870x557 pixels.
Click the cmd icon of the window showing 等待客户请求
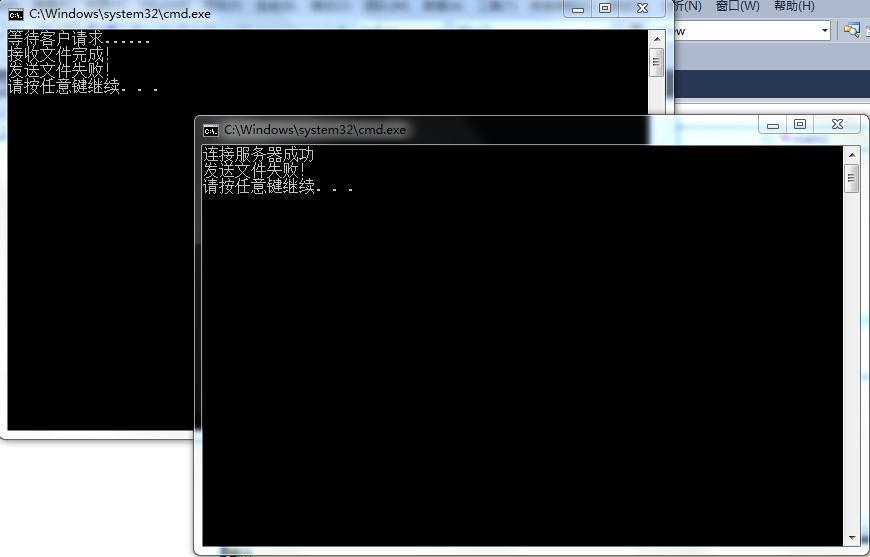[x=16, y=14]
